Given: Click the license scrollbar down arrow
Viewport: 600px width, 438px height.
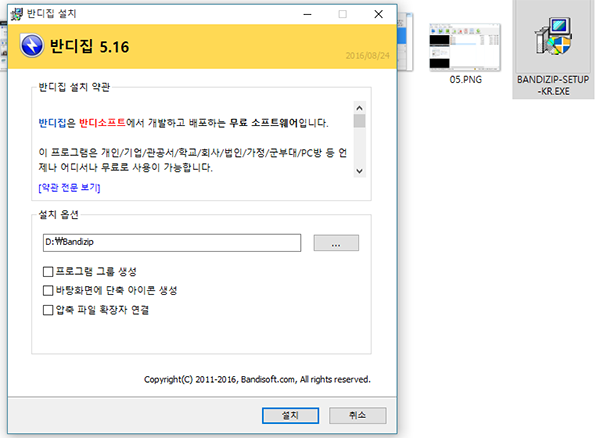Looking at the screenshot, I should point(359,171).
